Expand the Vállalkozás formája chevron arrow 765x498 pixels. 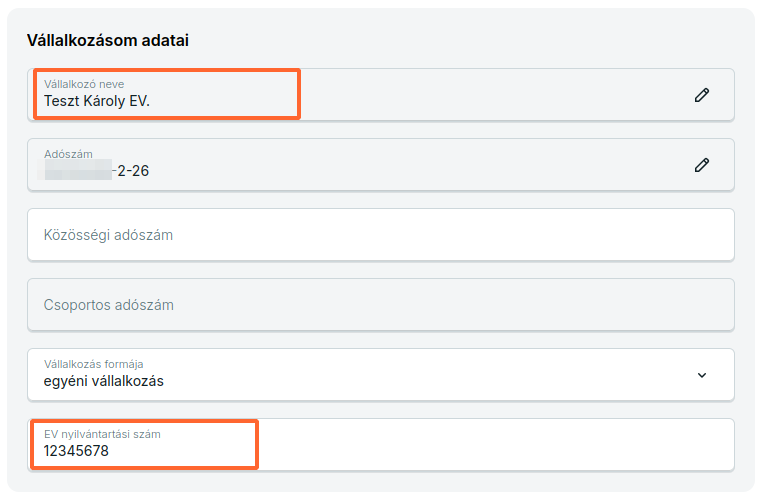702,375
